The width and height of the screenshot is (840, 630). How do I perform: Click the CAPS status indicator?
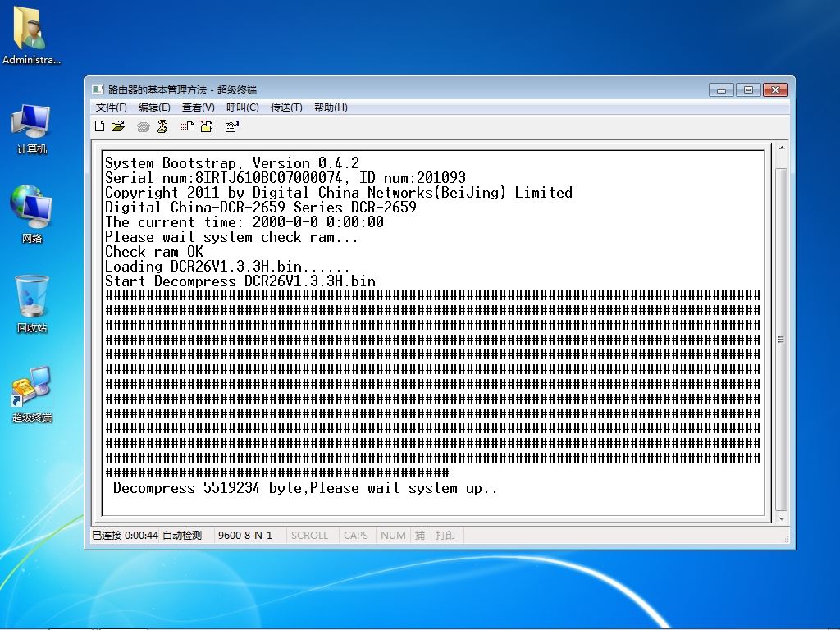pos(356,535)
